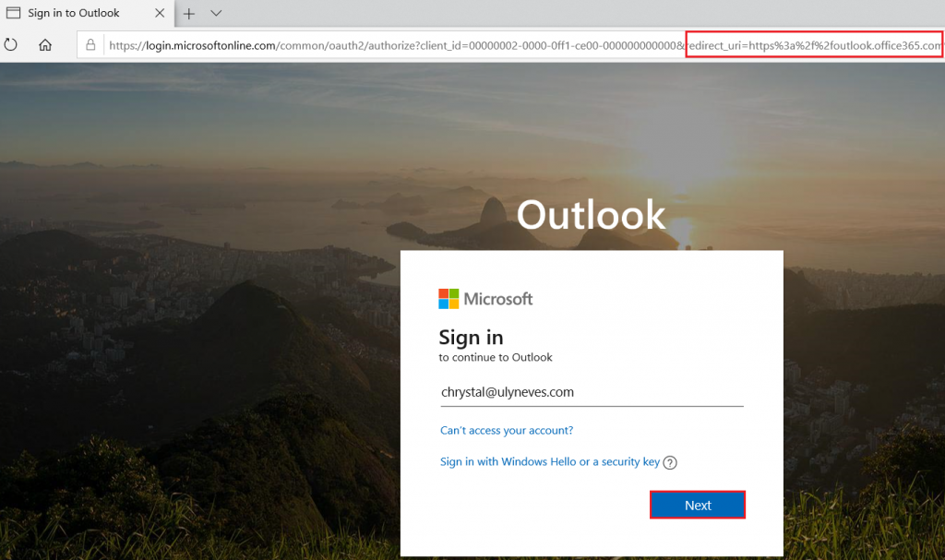Screen dimensions: 945x560
Task: Click the browser refresh icon
Action: tap(11, 44)
